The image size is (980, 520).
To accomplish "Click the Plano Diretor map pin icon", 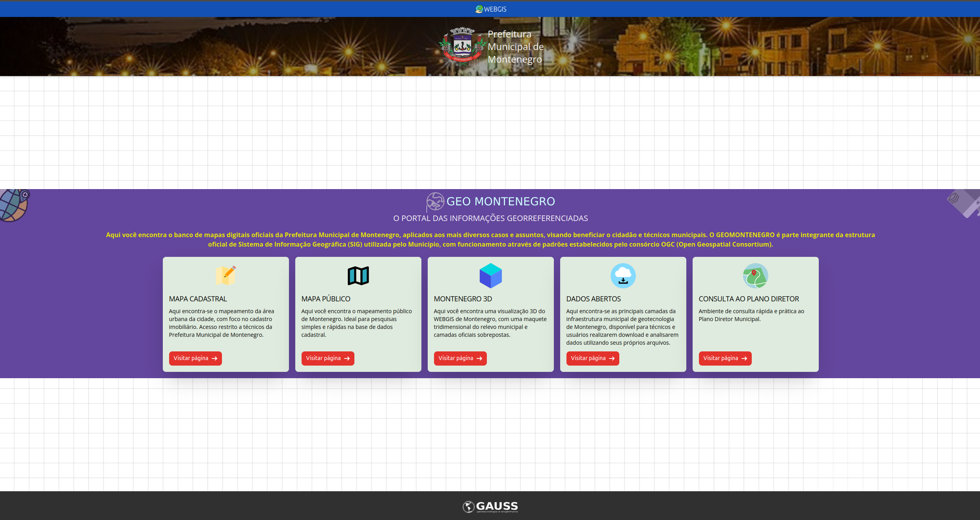I will [755, 276].
